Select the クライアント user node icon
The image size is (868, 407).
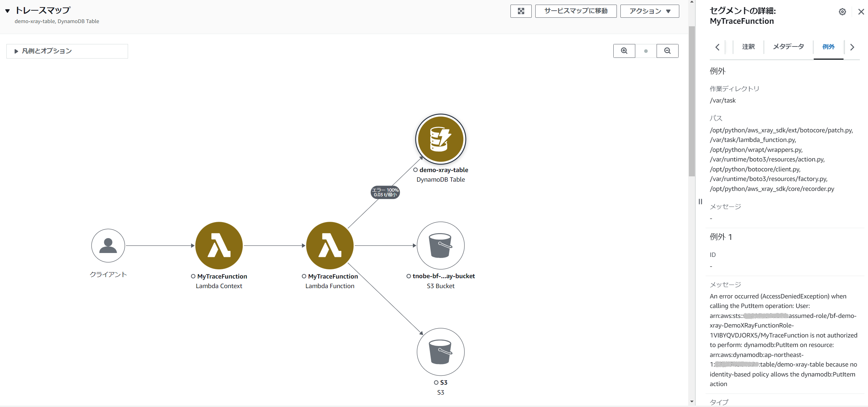(108, 246)
